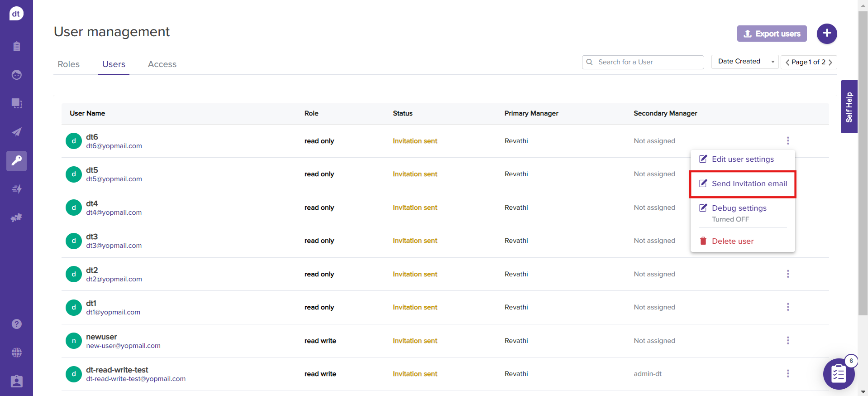
Task: Click the globe icon in the sidebar
Action: point(16,353)
